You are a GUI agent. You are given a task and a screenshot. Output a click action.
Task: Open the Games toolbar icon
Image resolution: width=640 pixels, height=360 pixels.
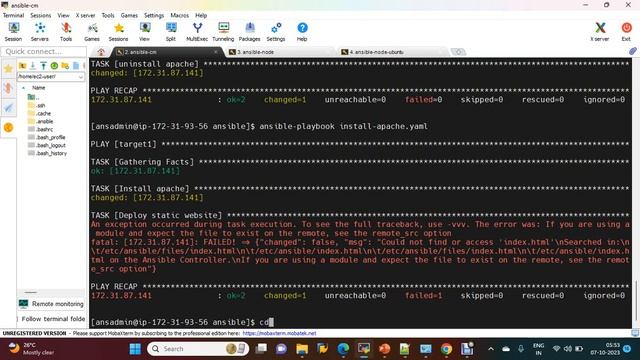point(92,32)
